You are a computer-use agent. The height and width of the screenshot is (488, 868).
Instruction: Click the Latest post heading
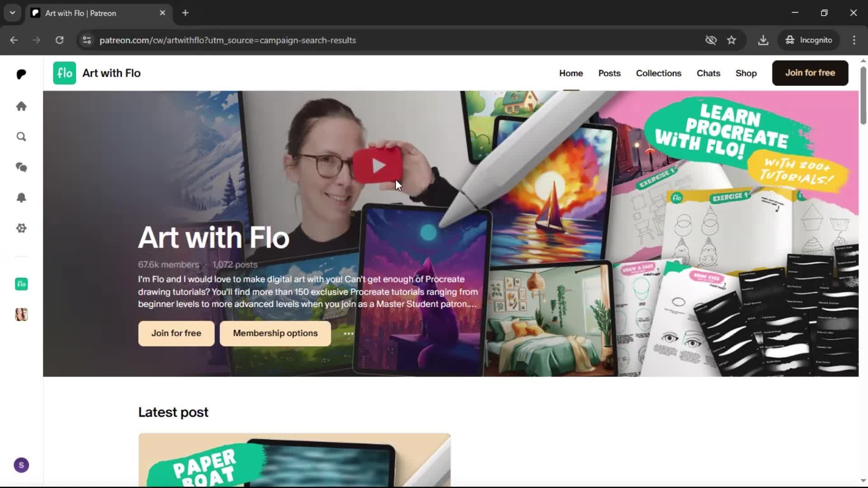click(173, 412)
